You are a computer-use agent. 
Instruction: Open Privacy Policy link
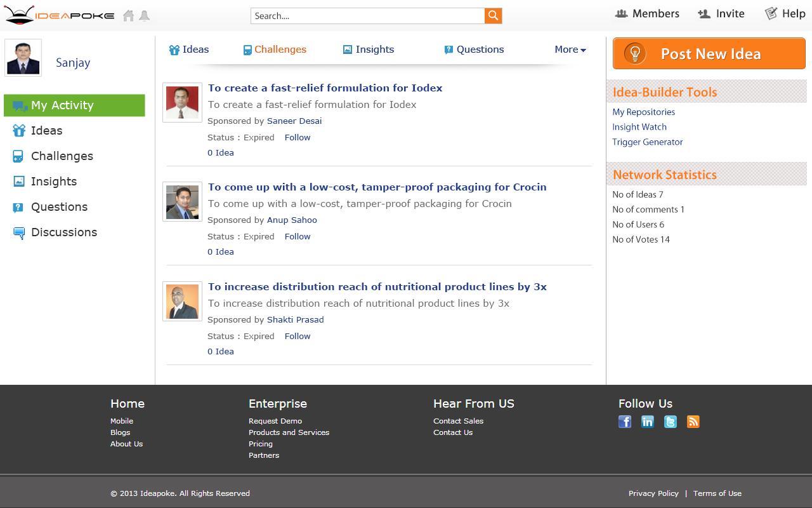coord(653,493)
